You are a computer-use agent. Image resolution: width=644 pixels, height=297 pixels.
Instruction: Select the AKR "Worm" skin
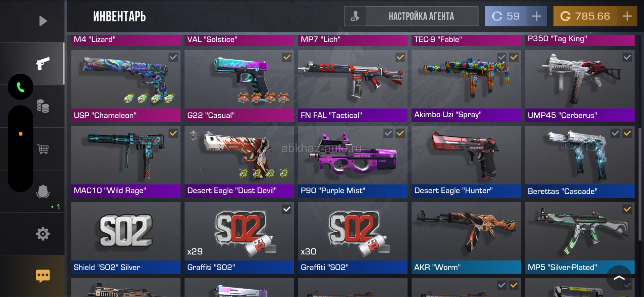(x=466, y=238)
